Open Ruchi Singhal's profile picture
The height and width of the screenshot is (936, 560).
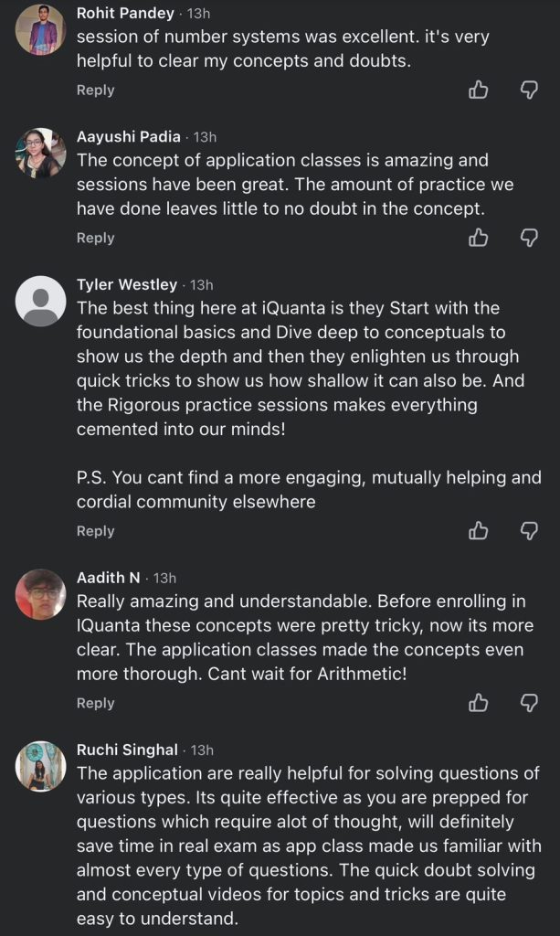tap(41, 766)
